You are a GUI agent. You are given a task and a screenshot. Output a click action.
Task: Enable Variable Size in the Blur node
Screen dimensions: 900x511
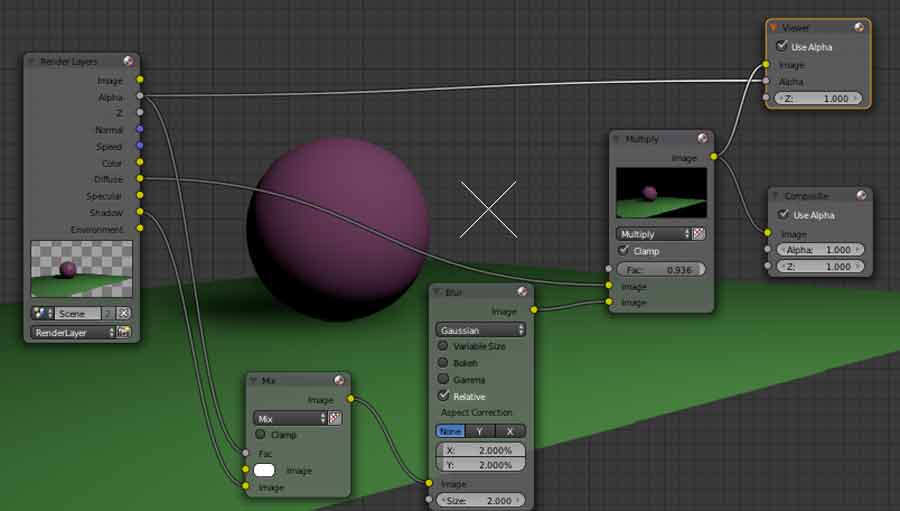tap(443, 346)
